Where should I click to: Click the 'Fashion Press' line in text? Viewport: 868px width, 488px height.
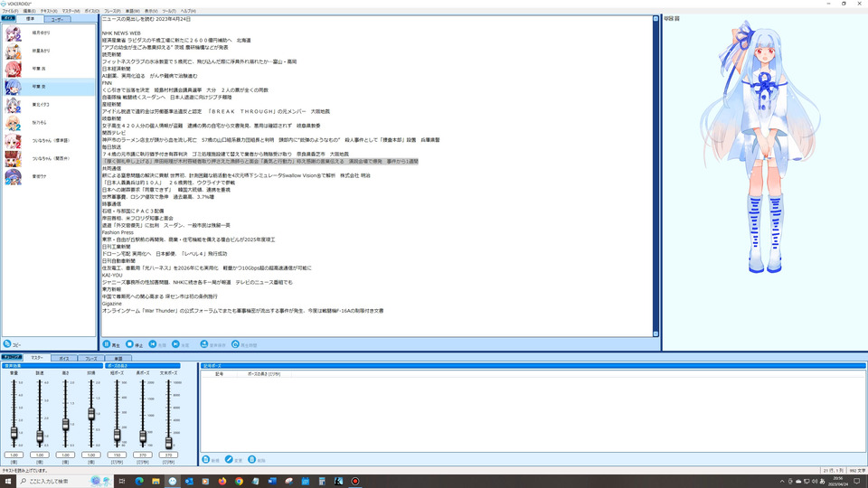point(118,232)
